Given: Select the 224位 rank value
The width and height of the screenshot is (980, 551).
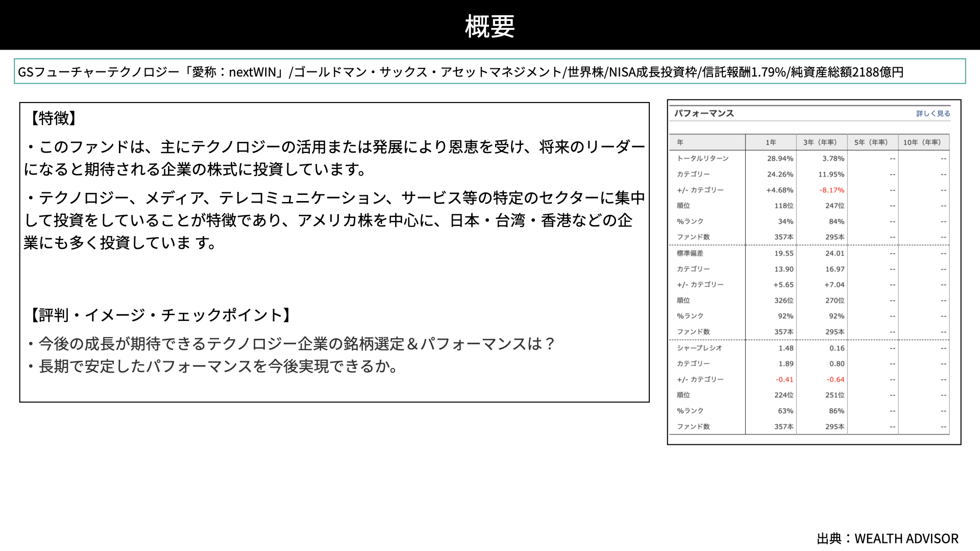Looking at the screenshot, I should coord(784,395).
